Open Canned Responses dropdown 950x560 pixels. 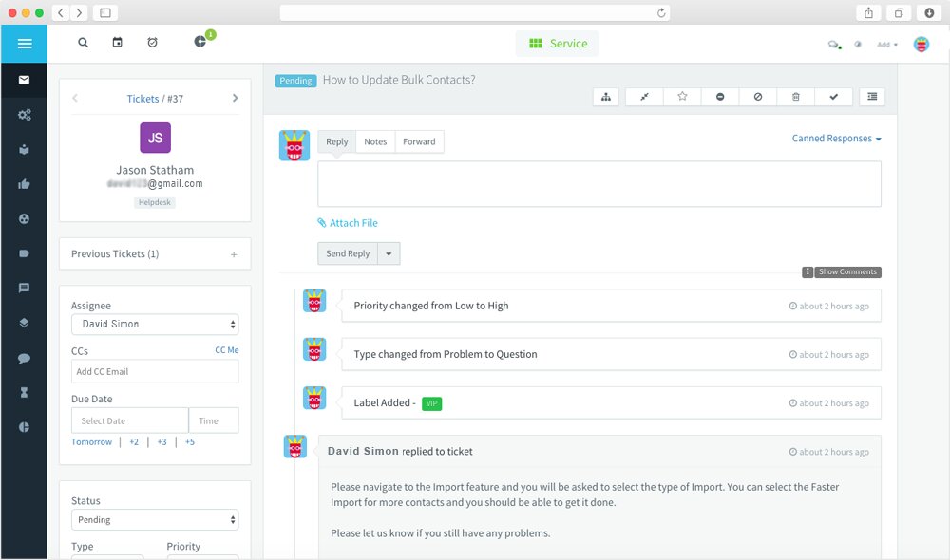coord(836,139)
